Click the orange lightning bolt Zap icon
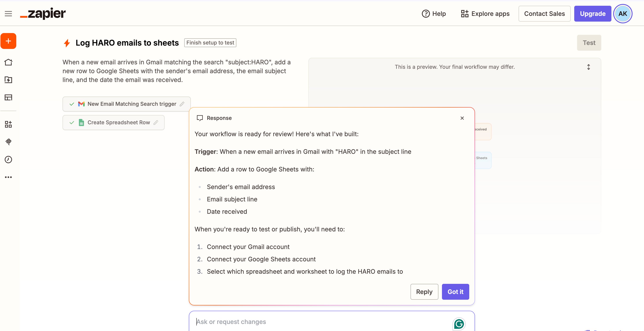Image resolution: width=644 pixels, height=331 pixels. [x=67, y=43]
